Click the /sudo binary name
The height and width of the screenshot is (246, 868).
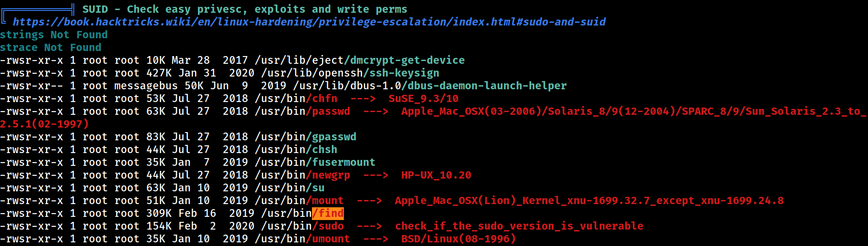coord(328,226)
